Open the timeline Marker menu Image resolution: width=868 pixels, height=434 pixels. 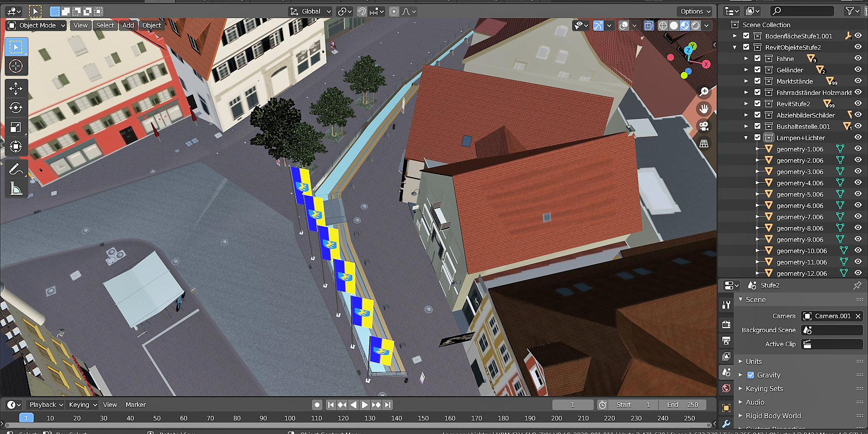[136, 405]
